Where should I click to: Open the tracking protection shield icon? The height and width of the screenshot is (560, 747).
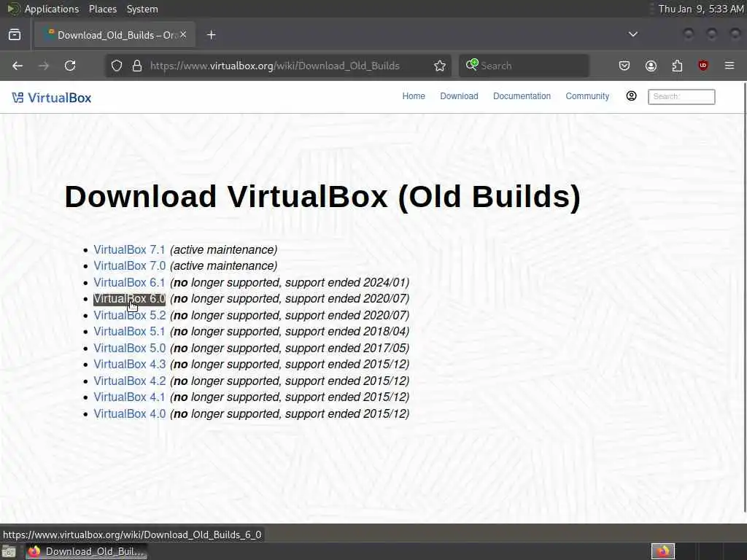coord(117,66)
